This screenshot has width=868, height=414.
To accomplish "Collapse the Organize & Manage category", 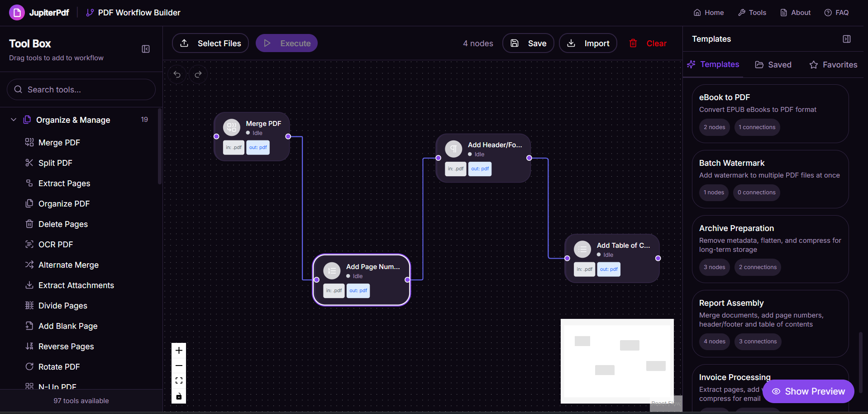I will click(14, 120).
